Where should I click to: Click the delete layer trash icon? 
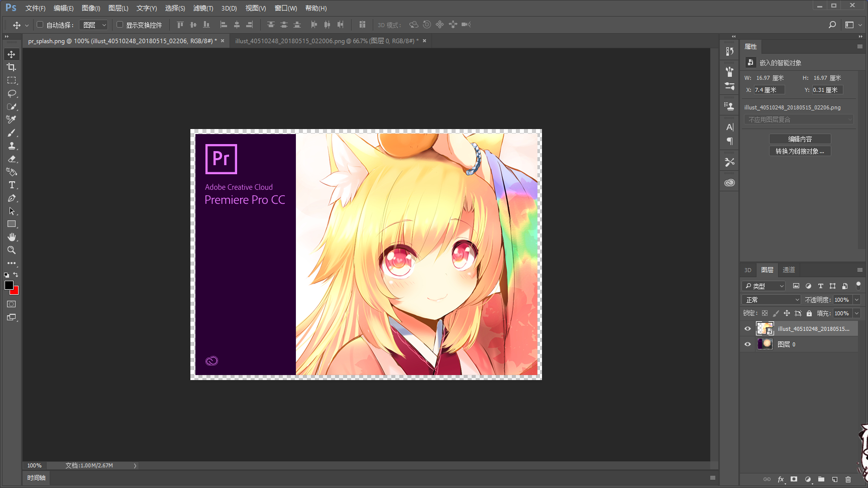[848, 479]
